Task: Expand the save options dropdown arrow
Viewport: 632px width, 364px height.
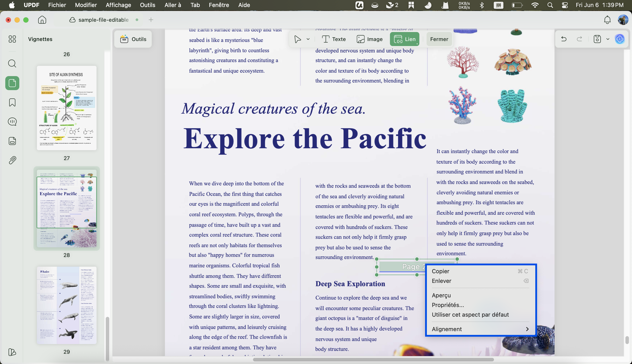Action: pyautogui.click(x=608, y=39)
